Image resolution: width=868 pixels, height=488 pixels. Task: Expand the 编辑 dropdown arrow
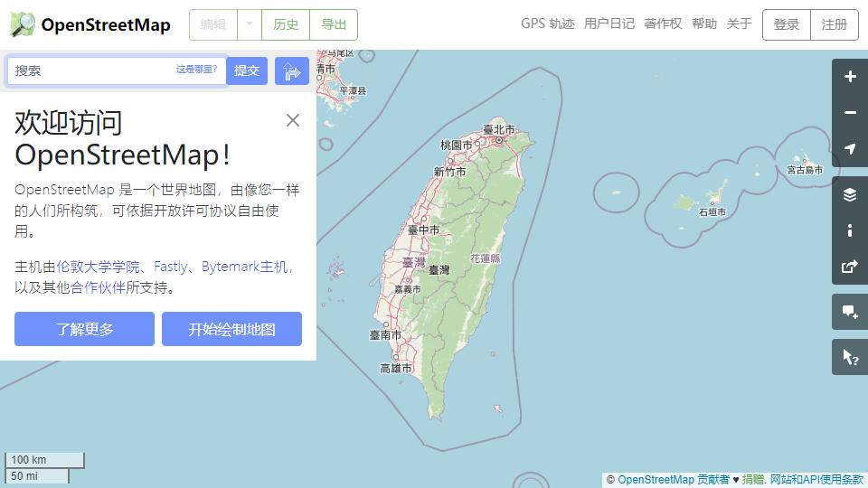[250, 24]
